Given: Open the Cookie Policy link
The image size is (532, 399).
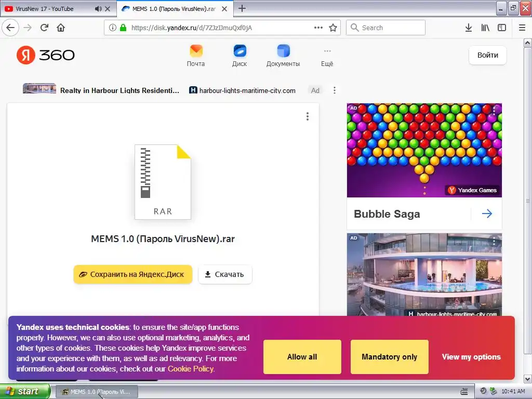Looking at the screenshot, I should pyautogui.click(x=191, y=369).
